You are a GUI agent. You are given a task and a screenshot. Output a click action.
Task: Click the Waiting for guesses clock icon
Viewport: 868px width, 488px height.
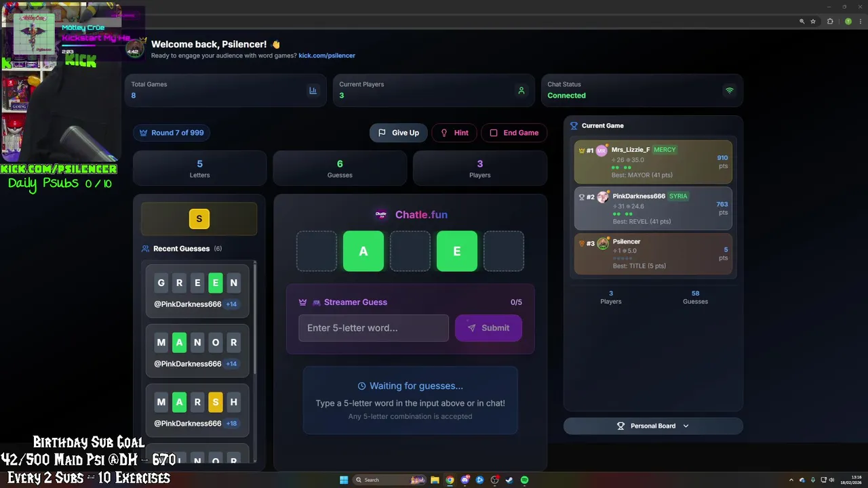point(361,386)
